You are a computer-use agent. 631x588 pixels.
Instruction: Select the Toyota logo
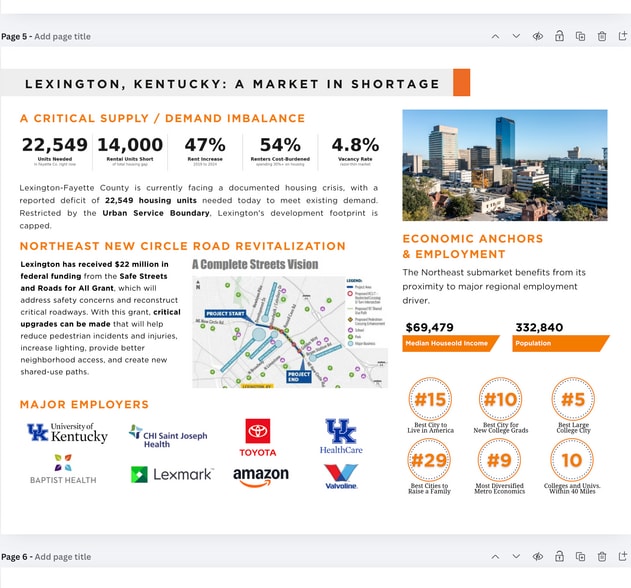click(257, 438)
